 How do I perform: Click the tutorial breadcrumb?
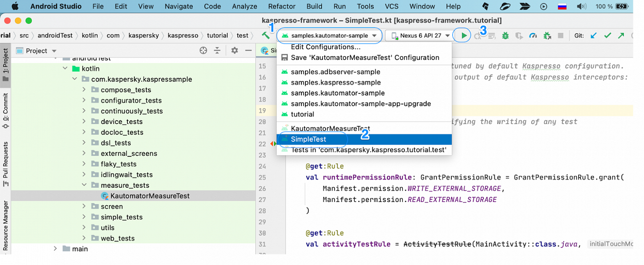point(218,35)
